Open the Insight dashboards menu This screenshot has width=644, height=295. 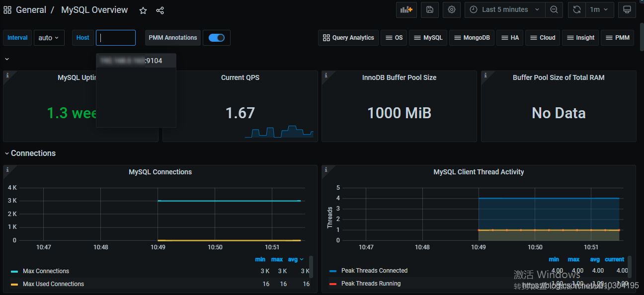(580, 38)
